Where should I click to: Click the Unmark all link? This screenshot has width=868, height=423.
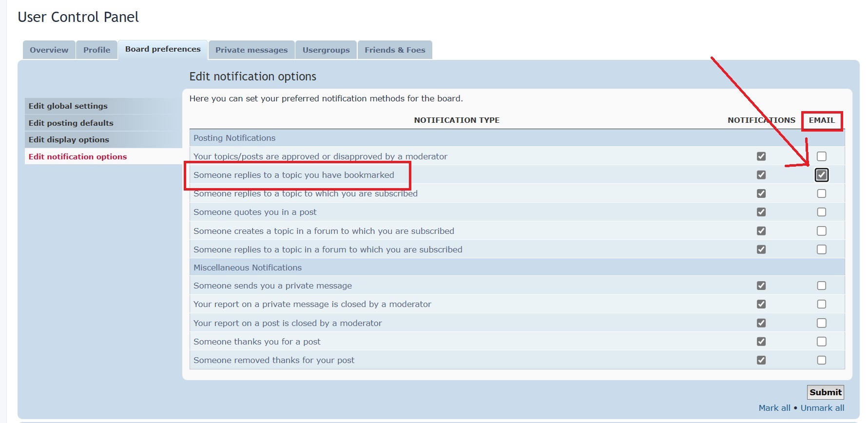click(822, 408)
